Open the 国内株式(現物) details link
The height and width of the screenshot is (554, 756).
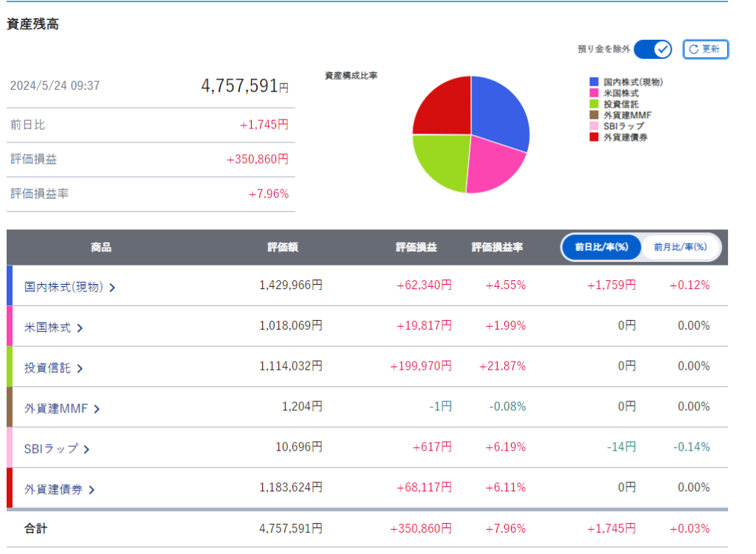pos(63,286)
